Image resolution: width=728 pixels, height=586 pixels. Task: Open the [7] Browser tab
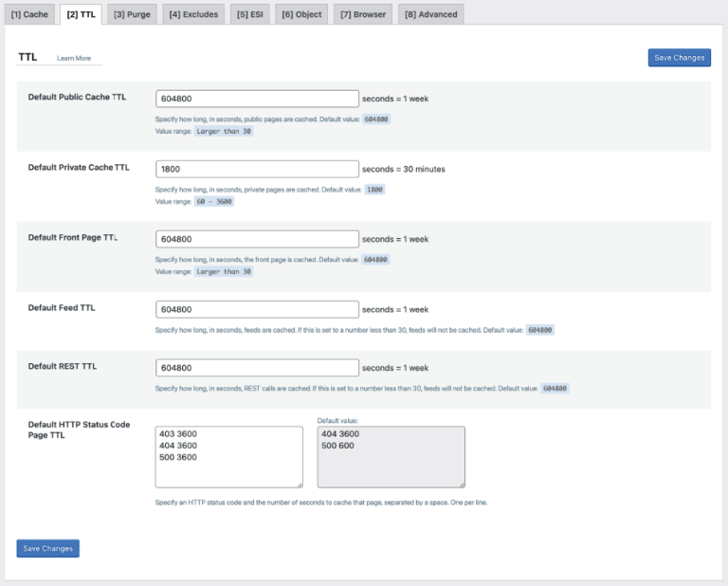(x=363, y=14)
